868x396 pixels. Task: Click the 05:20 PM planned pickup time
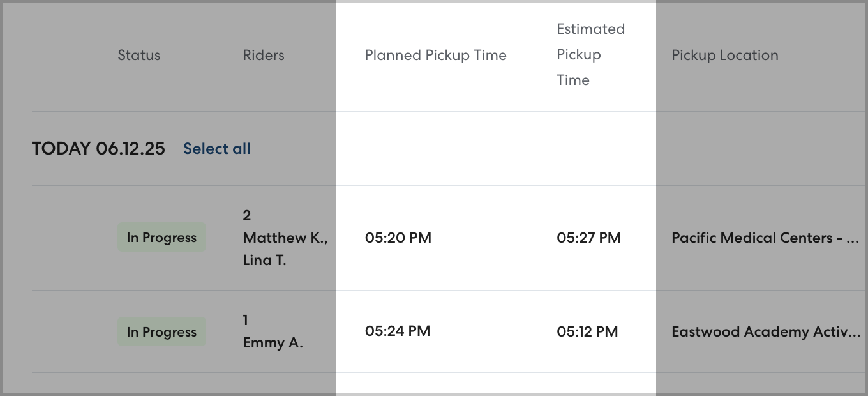tap(398, 238)
